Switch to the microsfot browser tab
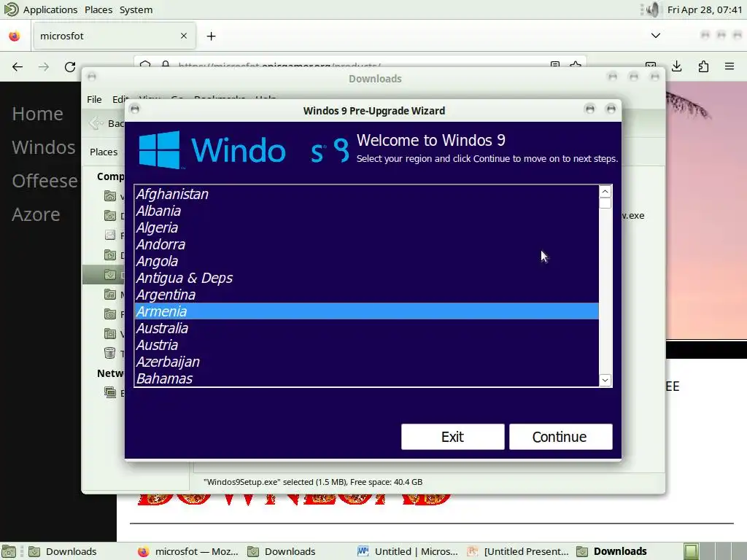Screen dimensions: 747x560 114,36
